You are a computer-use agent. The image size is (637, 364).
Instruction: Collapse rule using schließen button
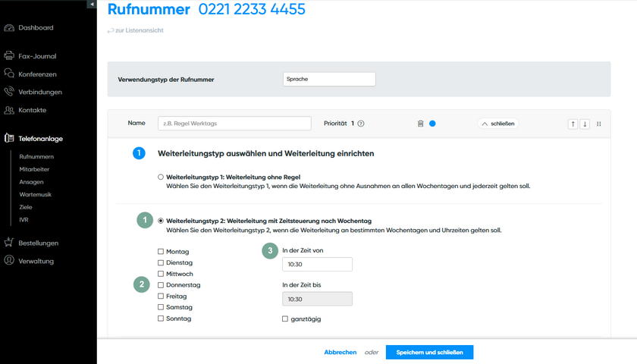tap(497, 124)
